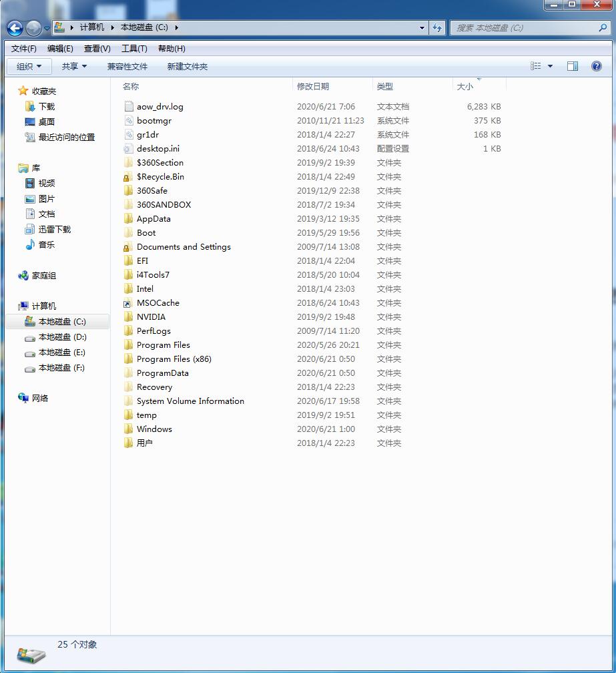Select the $Recycle.Bin locked folder icon
Viewport: 616px width, 673px height.
click(128, 177)
